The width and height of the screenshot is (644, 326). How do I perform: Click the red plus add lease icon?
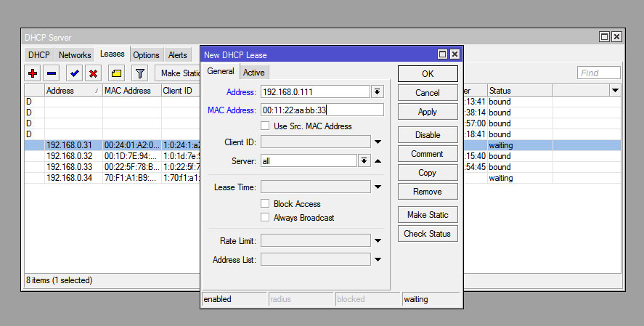pos(32,73)
